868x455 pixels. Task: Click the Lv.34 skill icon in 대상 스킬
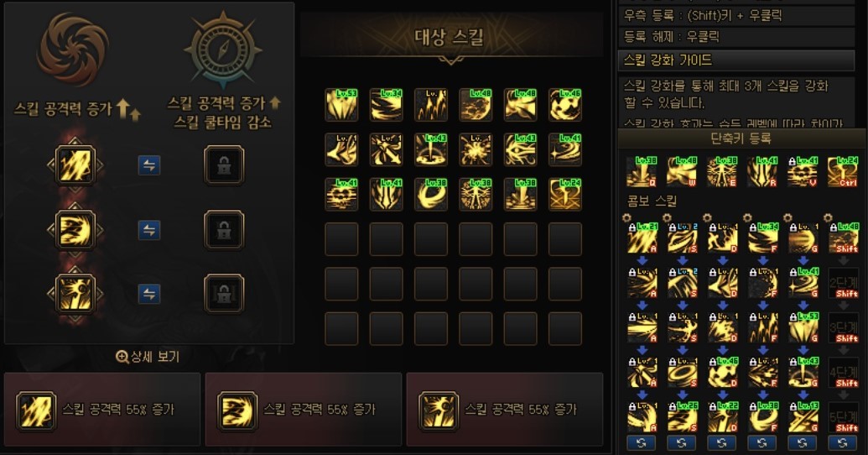coord(387,104)
